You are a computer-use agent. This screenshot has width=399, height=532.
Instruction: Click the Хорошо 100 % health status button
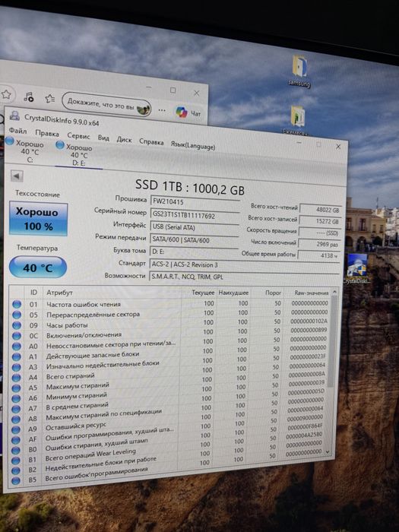(38, 219)
